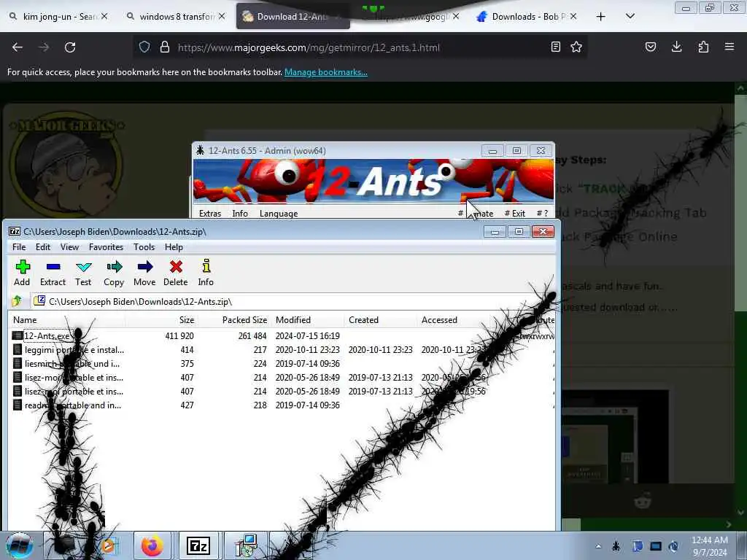This screenshot has width=747, height=560.
Task: Open the Firefox hamburger application menu
Action: [729, 47]
